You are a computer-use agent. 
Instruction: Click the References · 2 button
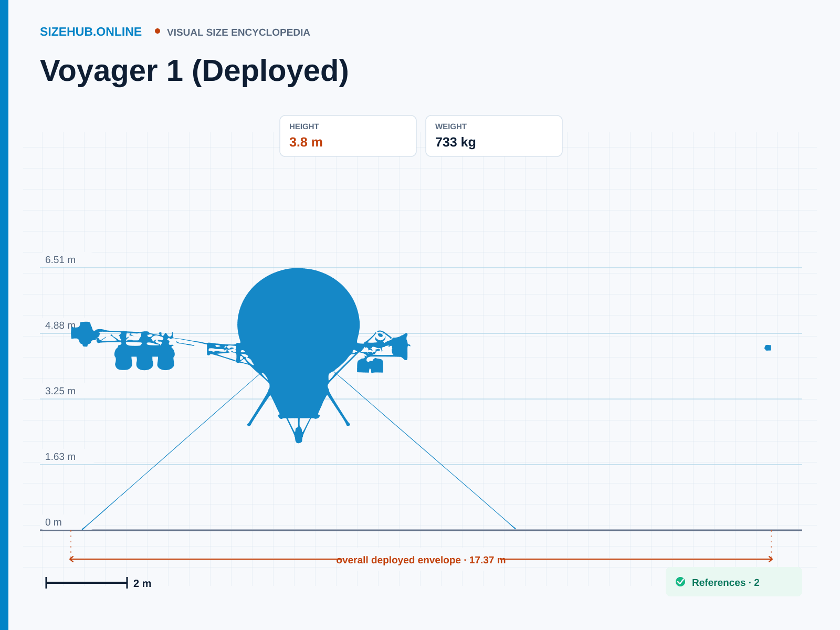click(x=733, y=582)
